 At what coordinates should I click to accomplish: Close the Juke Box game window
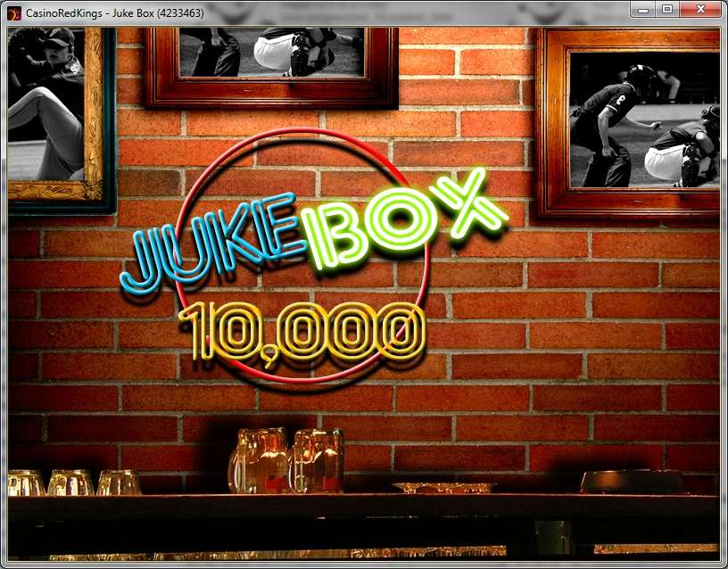(700, 10)
